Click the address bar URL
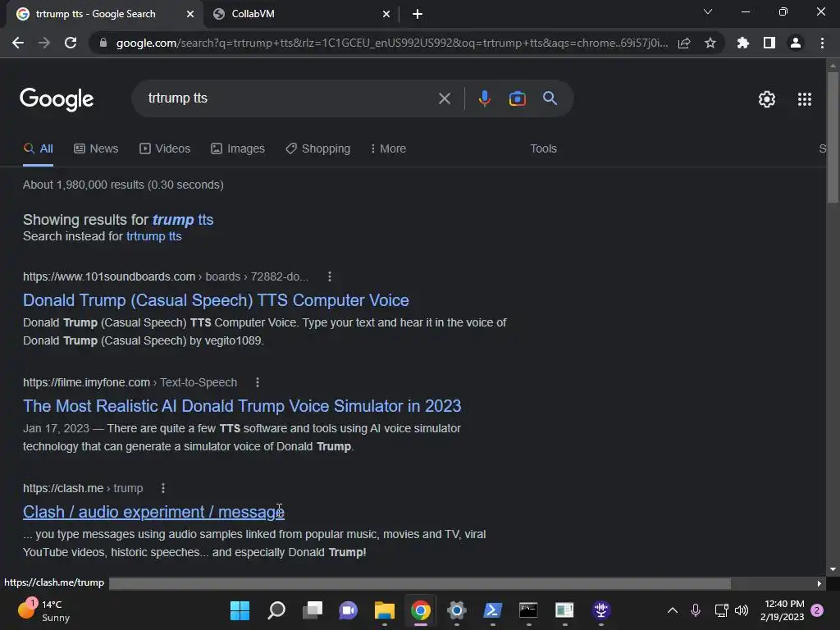The height and width of the screenshot is (630, 840). (391, 43)
